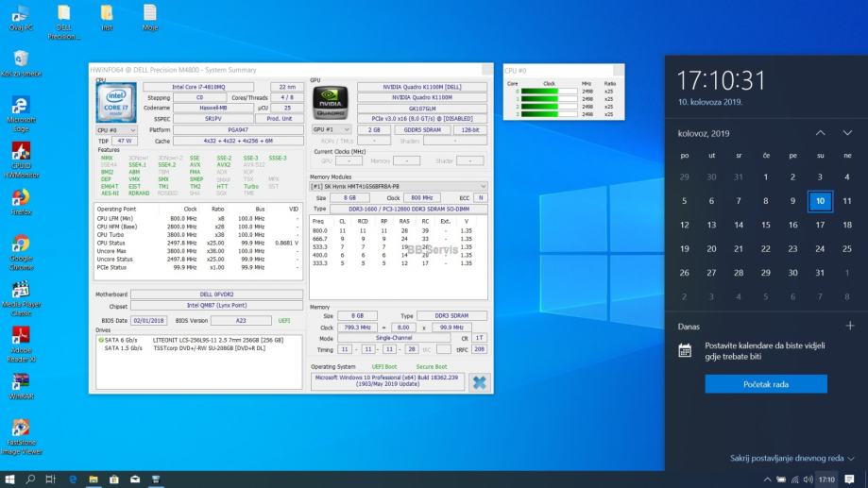The width and height of the screenshot is (868, 488).
Task: Open the CPUID HWMonitor desktop shortcut
Action: pyautogui.click(x=21, y=153)
